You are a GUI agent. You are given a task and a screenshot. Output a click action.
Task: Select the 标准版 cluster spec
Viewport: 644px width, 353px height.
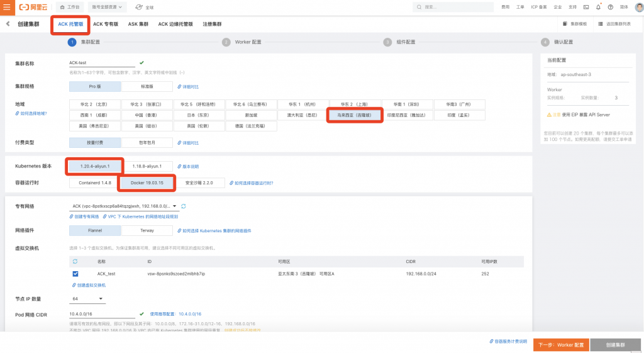coord(147,86)
